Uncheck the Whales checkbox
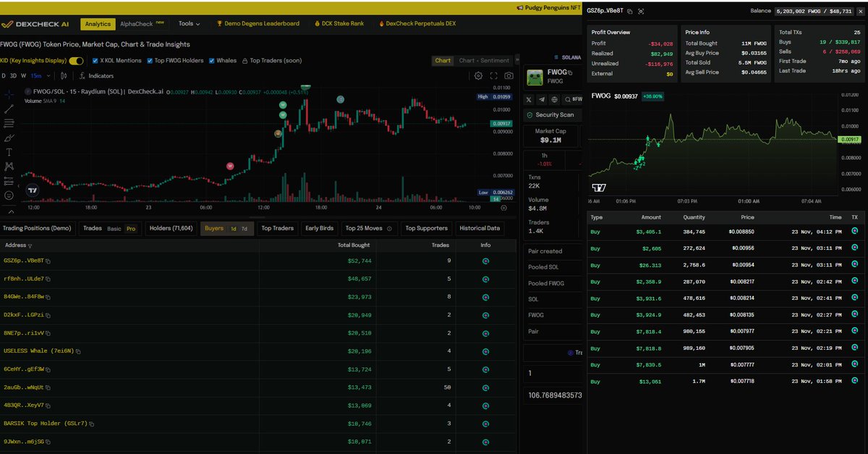This screenshot has height=454, width=868. pyautogui.click(x=212, y=61)
